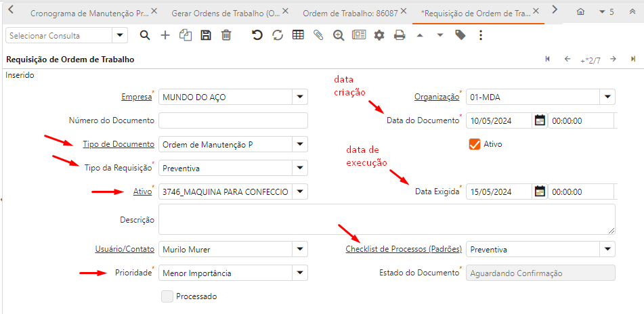644x314 pixels.
Task: Open calendar for Data do Documento
Action: click(x=540, y=120)
